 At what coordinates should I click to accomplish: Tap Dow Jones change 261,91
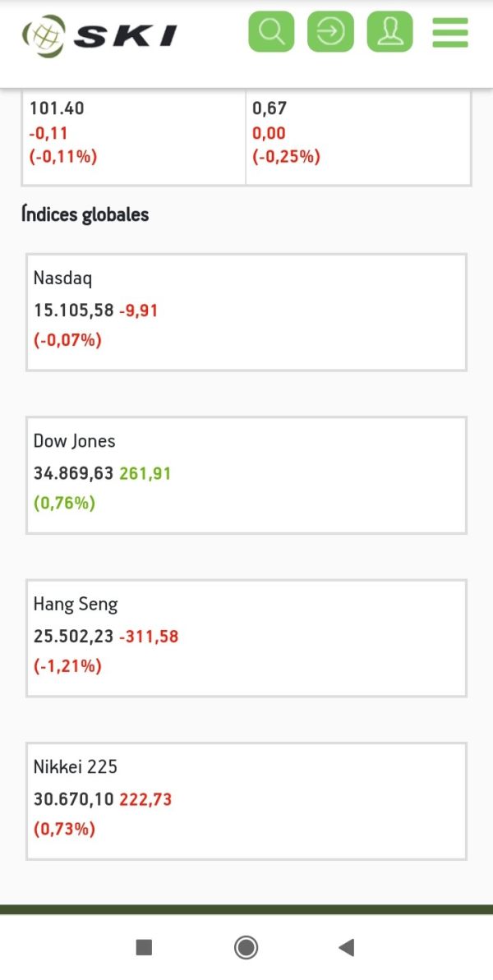[x=145, y=474]
